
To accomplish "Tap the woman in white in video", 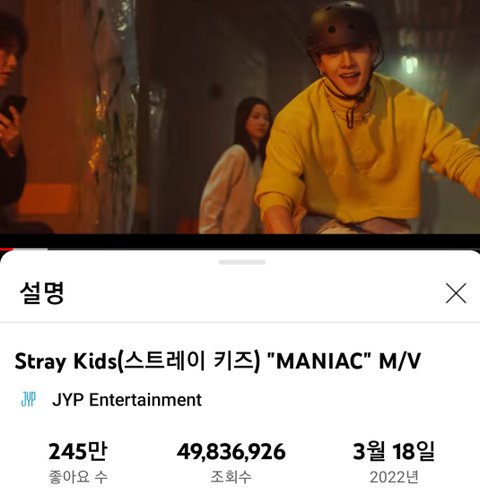I will pyautogui.click(x=235, y=167).
